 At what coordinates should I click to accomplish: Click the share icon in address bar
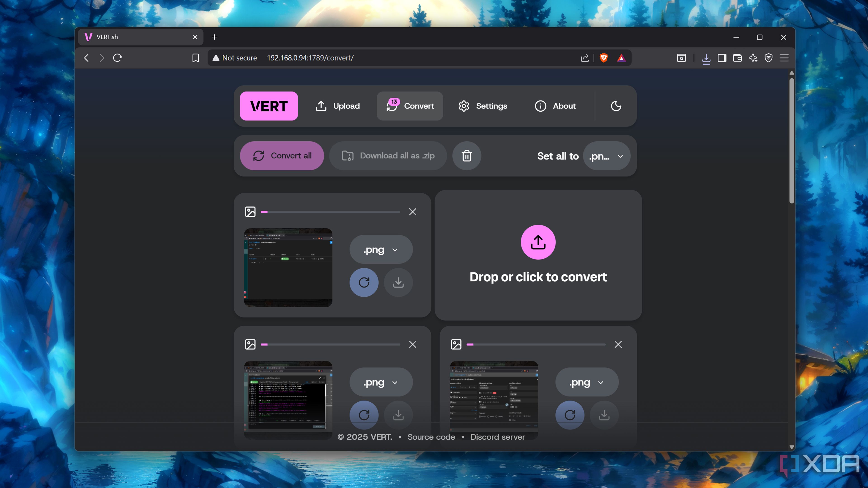click(585, 58)
